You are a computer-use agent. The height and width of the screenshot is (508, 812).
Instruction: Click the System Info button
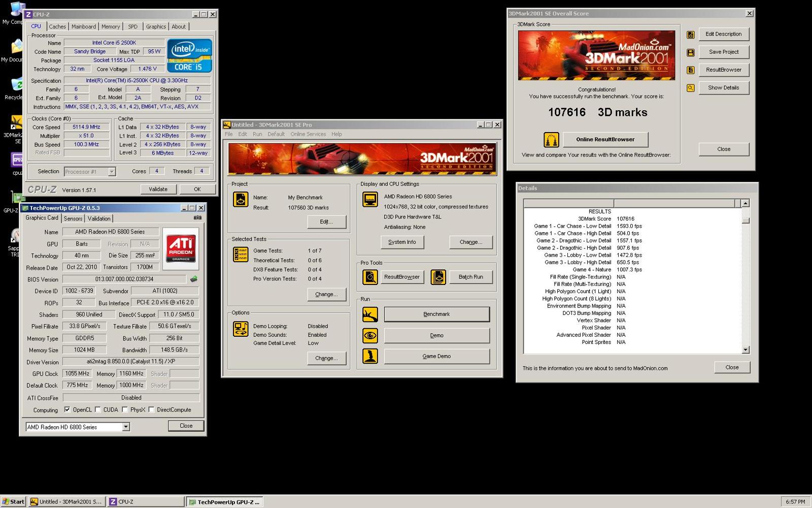(x=402, y=242)
